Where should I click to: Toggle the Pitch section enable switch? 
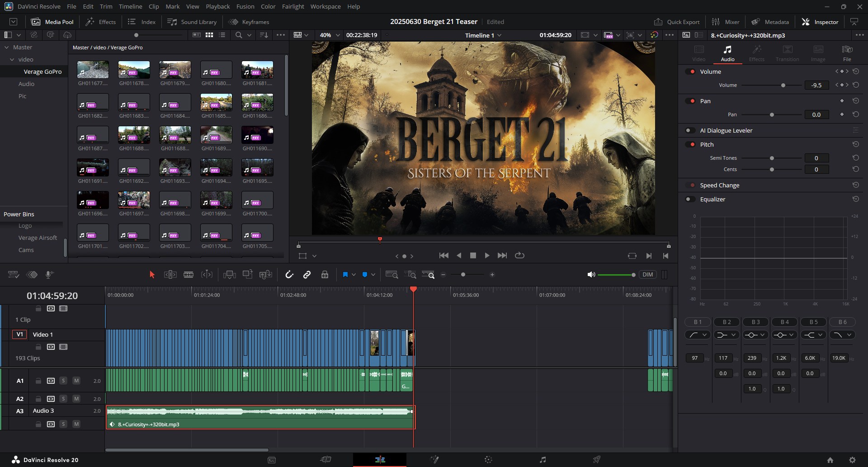pos(690,144)
